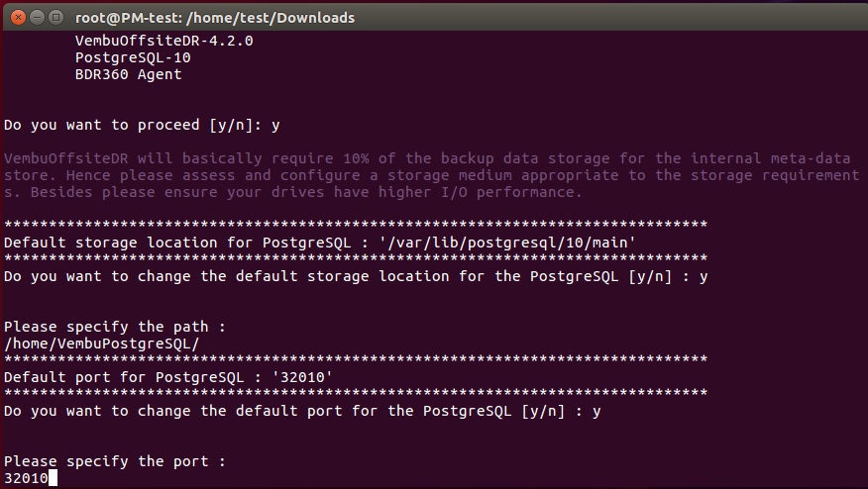Click the 'Do you want to proceed' prompt
Image resolution: width=868 pixels, height=489 pixels.
pos(142,125)
